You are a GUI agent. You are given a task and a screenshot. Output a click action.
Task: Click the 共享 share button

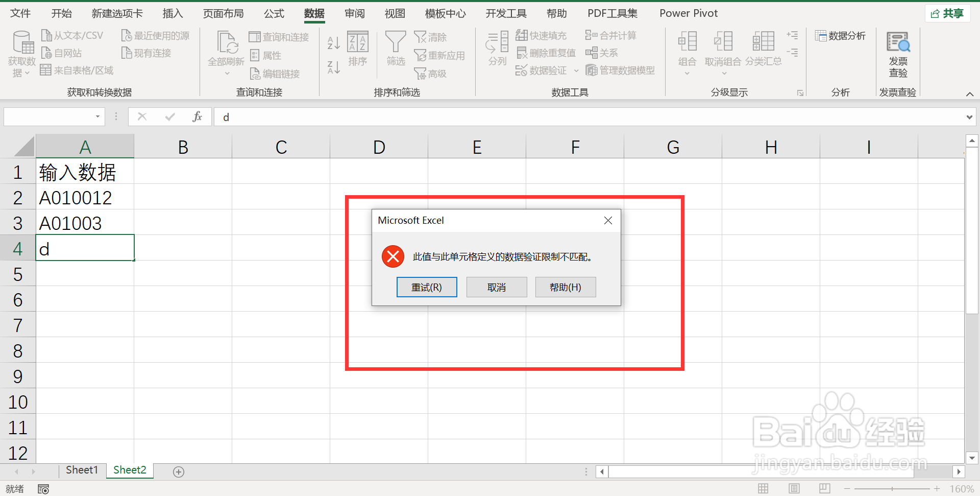[x=947, y=14]
